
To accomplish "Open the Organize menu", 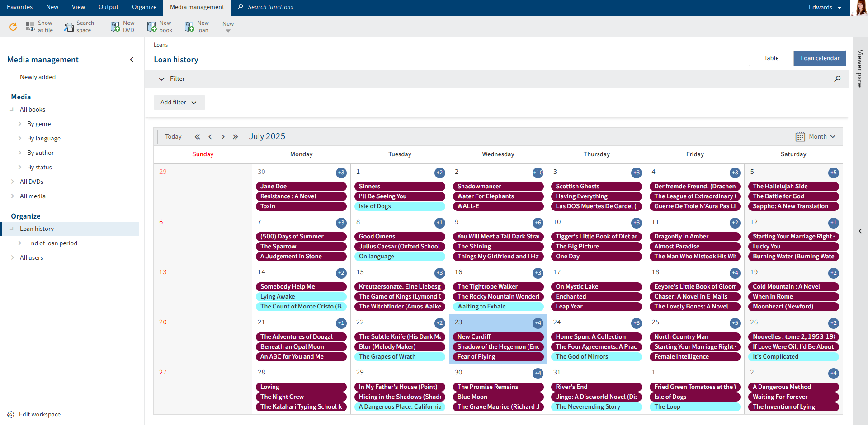I will pos(144,7).
